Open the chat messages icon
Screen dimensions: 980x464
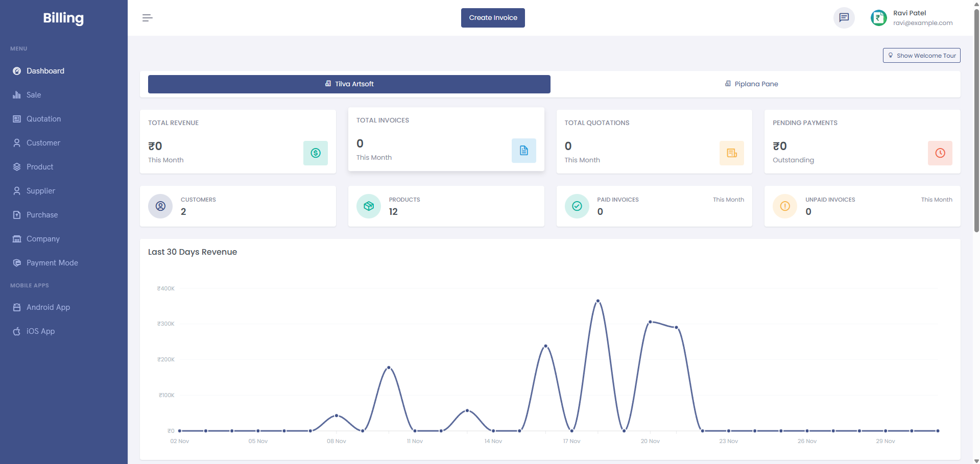tap(844, 18)
